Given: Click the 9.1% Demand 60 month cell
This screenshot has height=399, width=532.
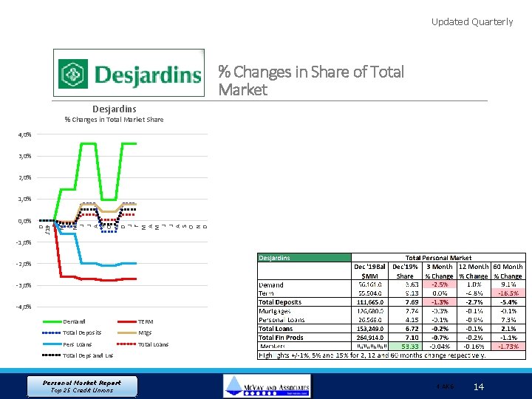Looking at the screenshot, I should 508,284.
